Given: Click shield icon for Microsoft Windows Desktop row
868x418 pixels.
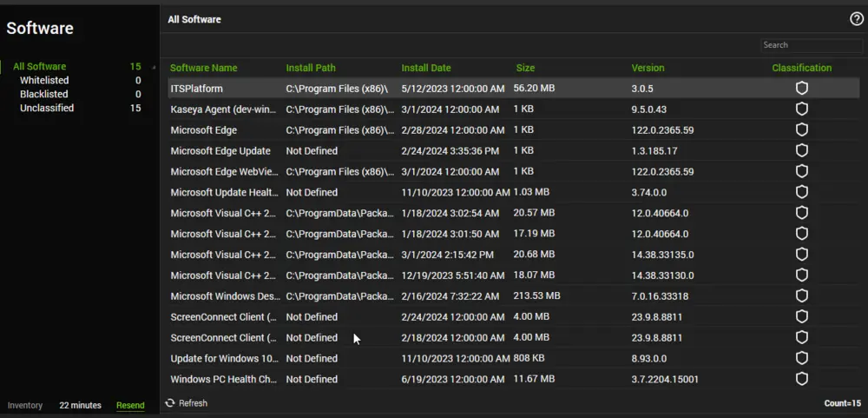Looking at the screenshot, I should coord(801,296).
